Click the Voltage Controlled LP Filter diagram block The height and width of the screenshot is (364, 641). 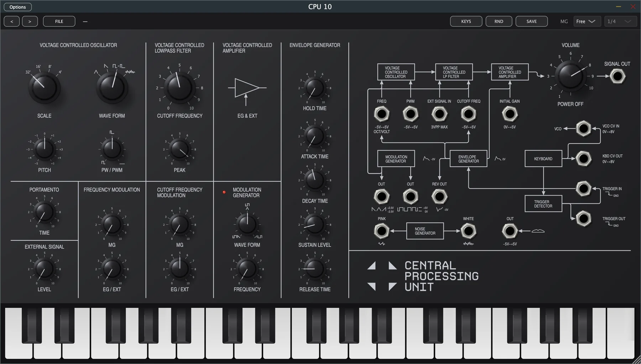coord(454,72)
